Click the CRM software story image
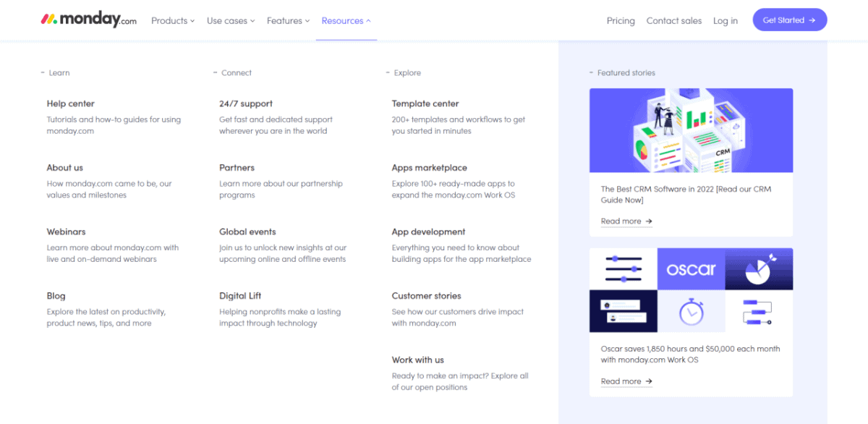 click(691, 130)
